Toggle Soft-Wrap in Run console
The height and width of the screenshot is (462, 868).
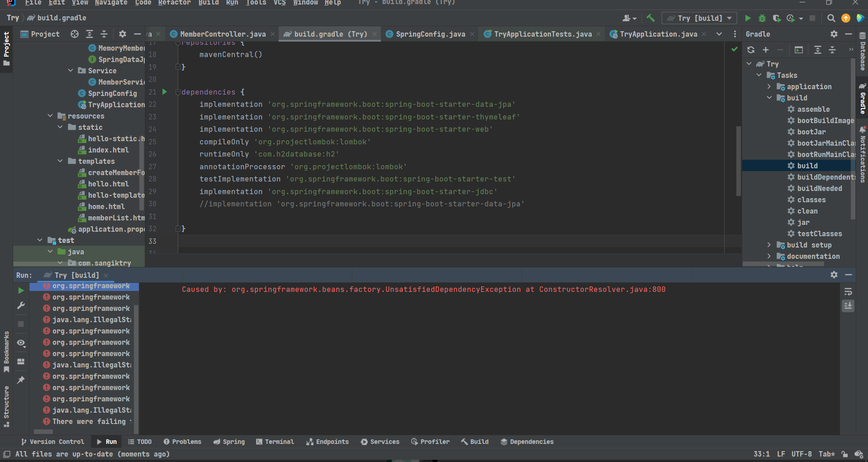point(848,292)
